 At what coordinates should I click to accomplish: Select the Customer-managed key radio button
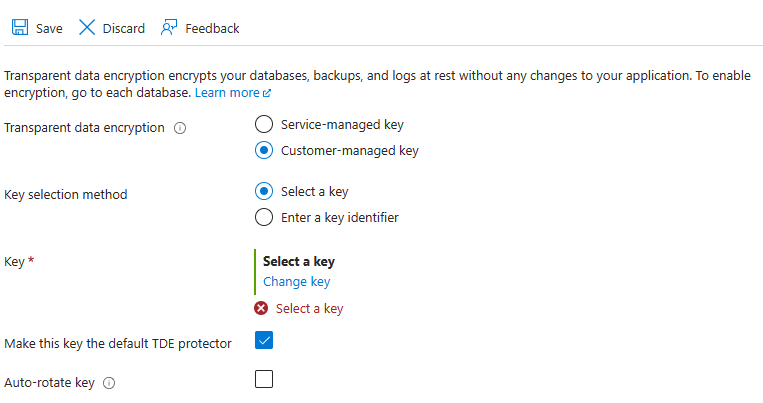(264, 151)
